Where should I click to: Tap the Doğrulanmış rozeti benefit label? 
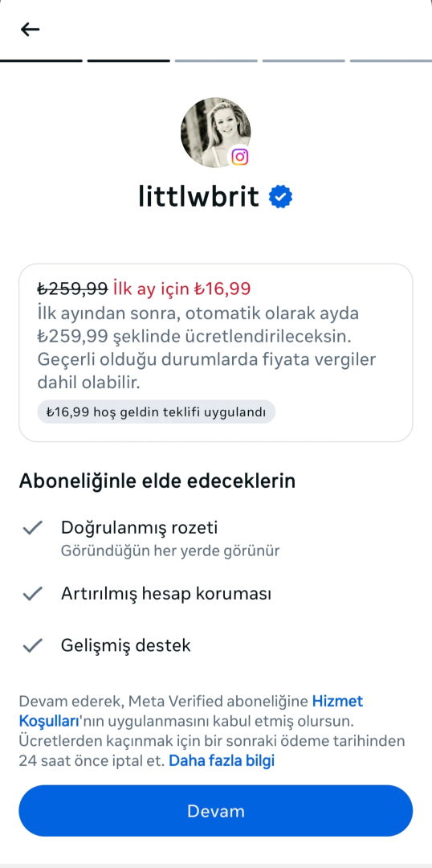(140, 527)
